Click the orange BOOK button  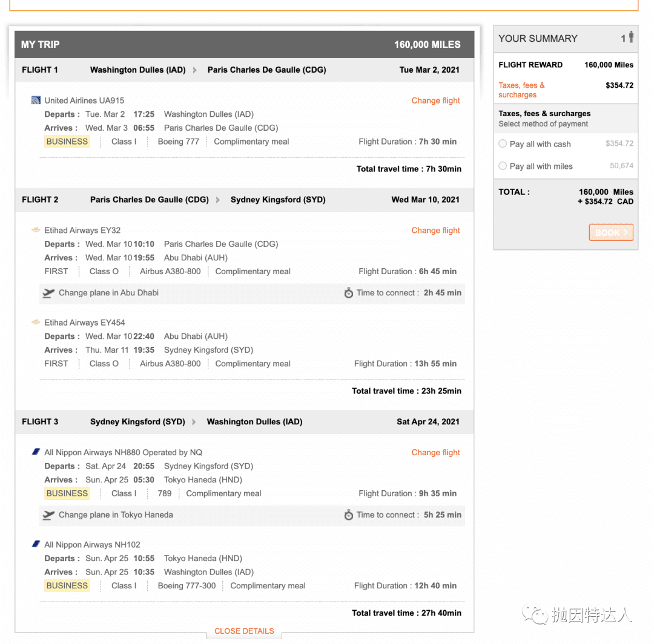point(611,232)
